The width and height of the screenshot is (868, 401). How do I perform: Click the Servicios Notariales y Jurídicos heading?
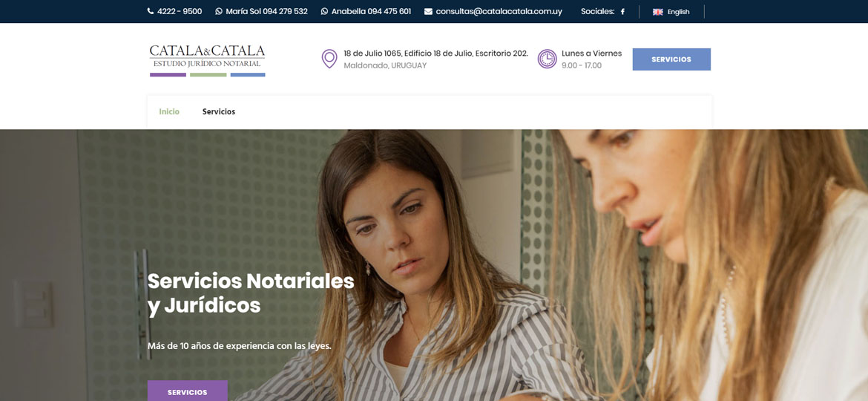(x=251, y=293)
